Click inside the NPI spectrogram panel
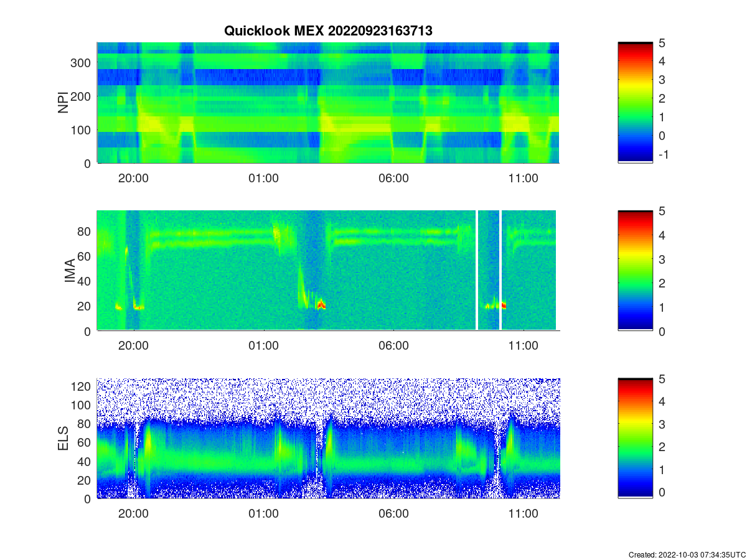Image resolution: width=747 pixels, height=560 pixels. [x=328, y=103]
